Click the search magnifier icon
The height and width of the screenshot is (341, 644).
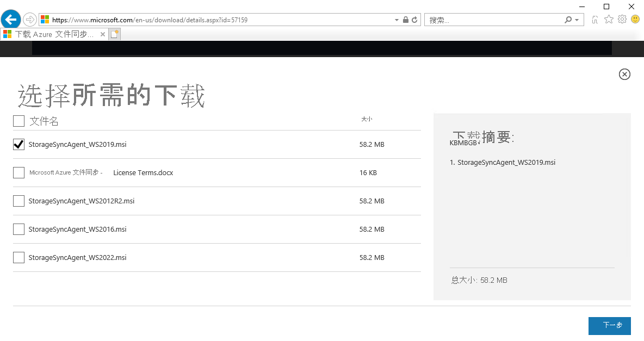[569, 20]
